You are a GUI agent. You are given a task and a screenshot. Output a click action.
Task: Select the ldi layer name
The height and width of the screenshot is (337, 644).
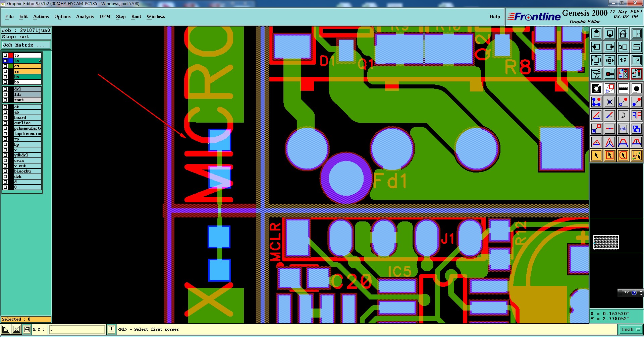point(27,94)
